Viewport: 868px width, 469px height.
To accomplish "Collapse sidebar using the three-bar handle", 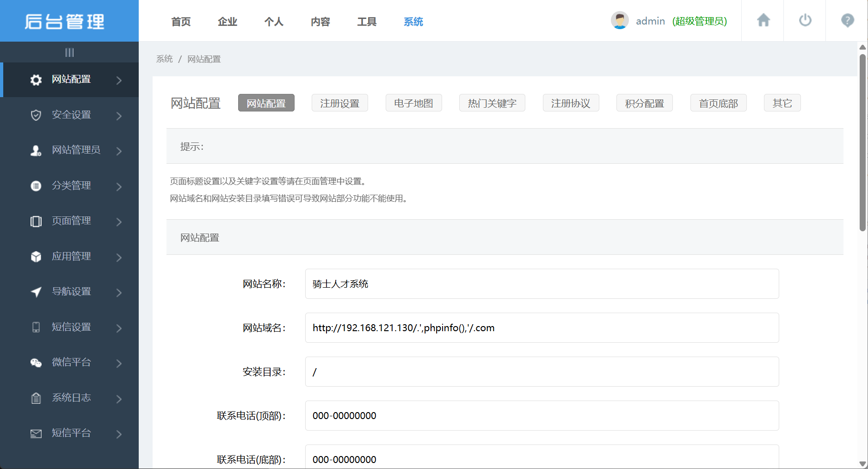I will click(69, 52).
